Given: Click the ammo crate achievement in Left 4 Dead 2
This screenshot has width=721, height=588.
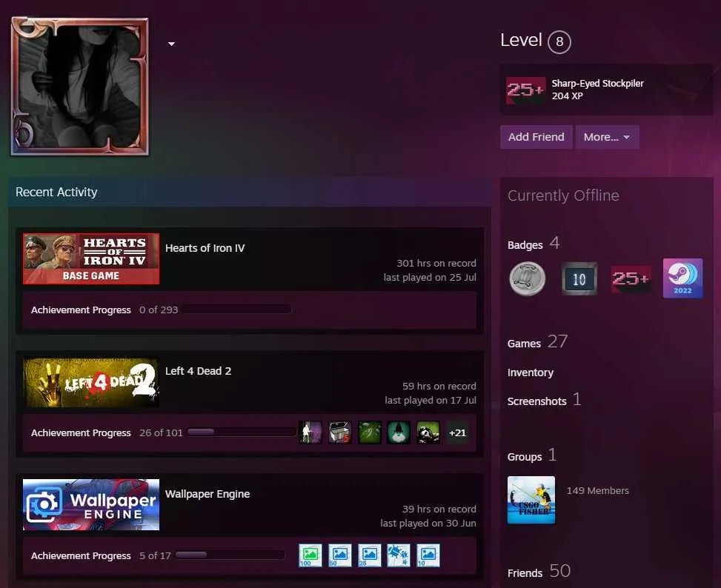Looking at the screenshot, I should [340, 432].
